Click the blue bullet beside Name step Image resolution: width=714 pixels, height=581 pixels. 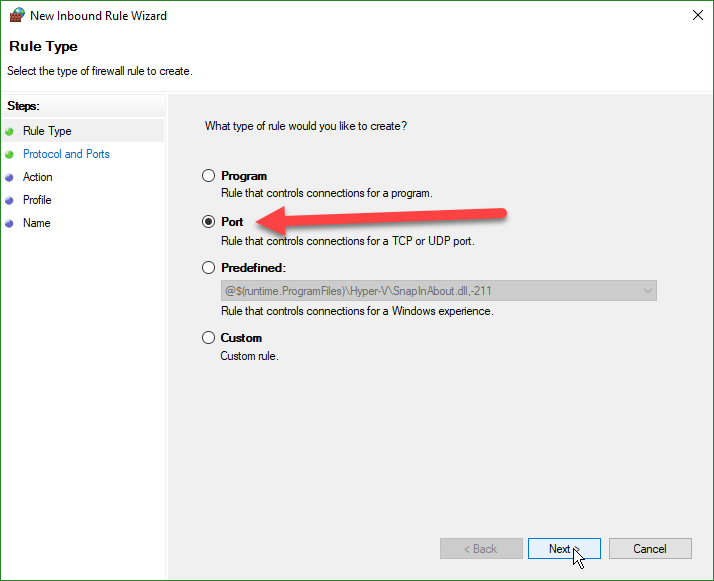click(x=10, y=223)
